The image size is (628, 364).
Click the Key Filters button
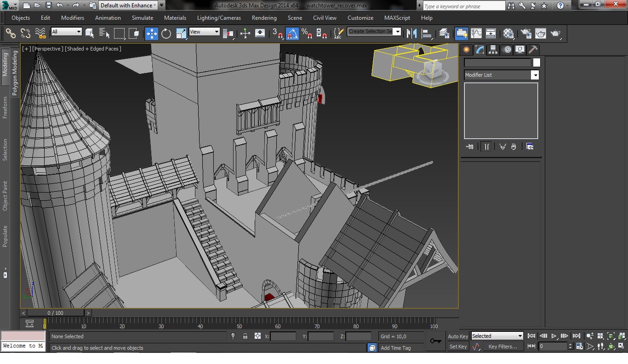[x=502, y=347]
